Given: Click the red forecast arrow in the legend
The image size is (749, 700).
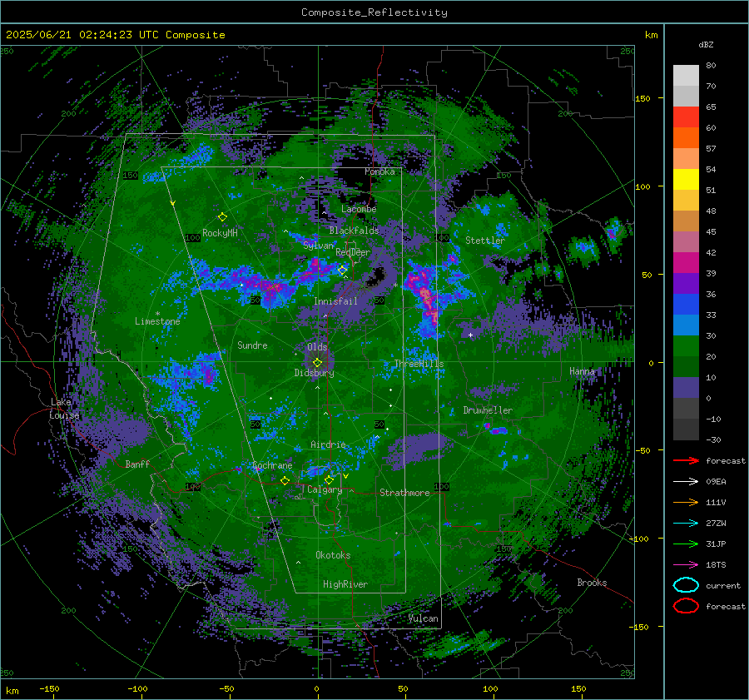Looking at the screenshot, I should tap(686, 460).
